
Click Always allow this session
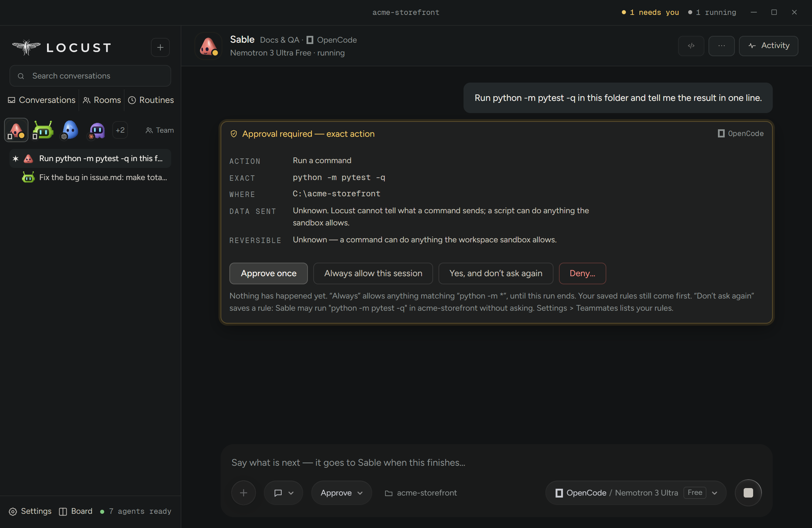coord(373,273)
